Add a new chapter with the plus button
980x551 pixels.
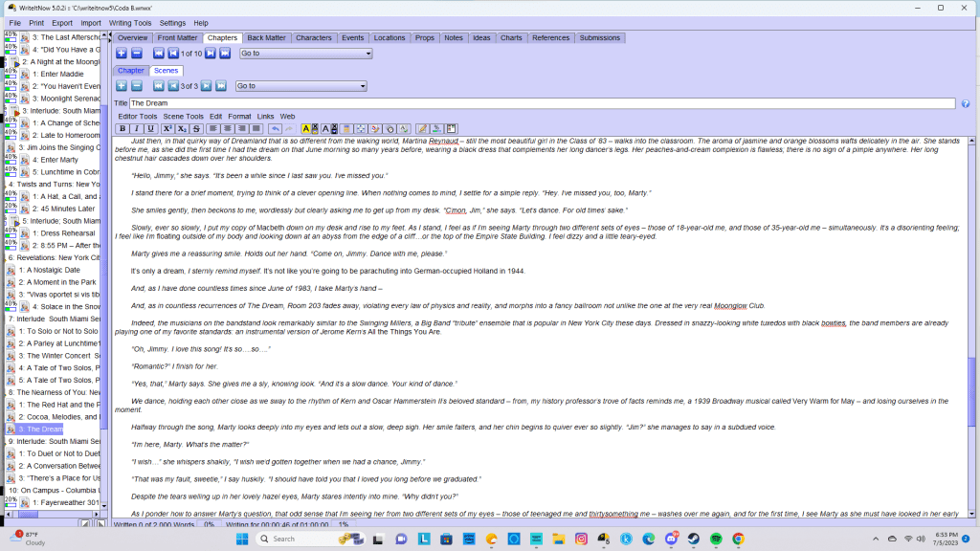click(122, 54)
